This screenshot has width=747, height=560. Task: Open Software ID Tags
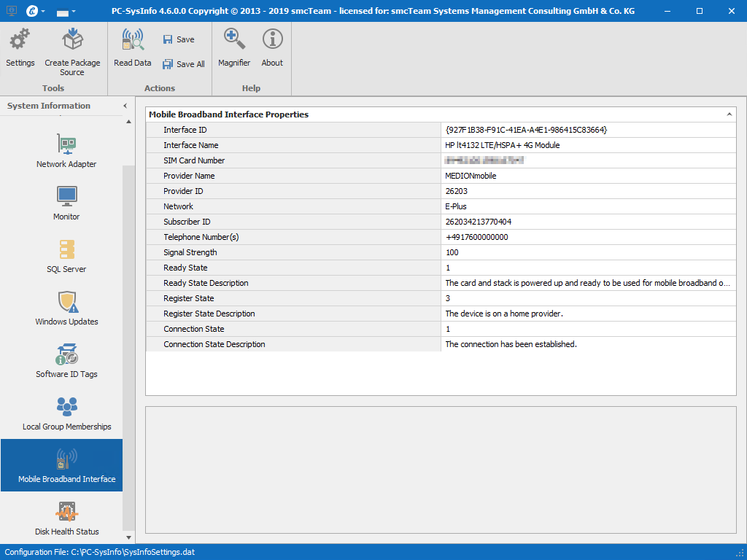coord(66,360)
